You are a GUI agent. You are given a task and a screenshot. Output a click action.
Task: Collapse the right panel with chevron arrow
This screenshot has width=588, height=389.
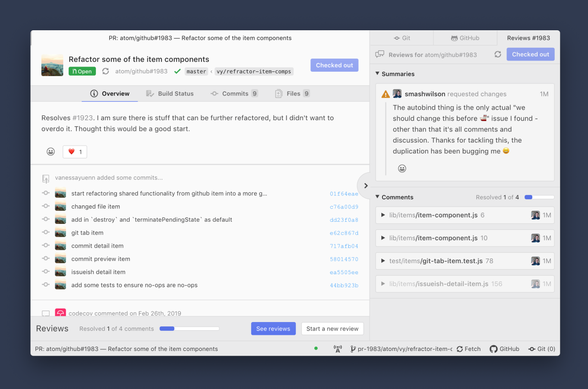[366, 186]
